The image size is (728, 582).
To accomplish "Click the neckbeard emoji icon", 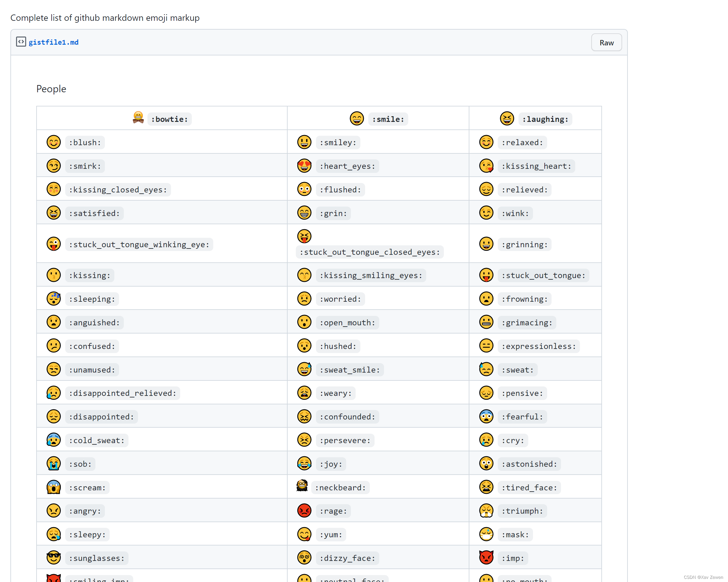I will tap(302, 486).
